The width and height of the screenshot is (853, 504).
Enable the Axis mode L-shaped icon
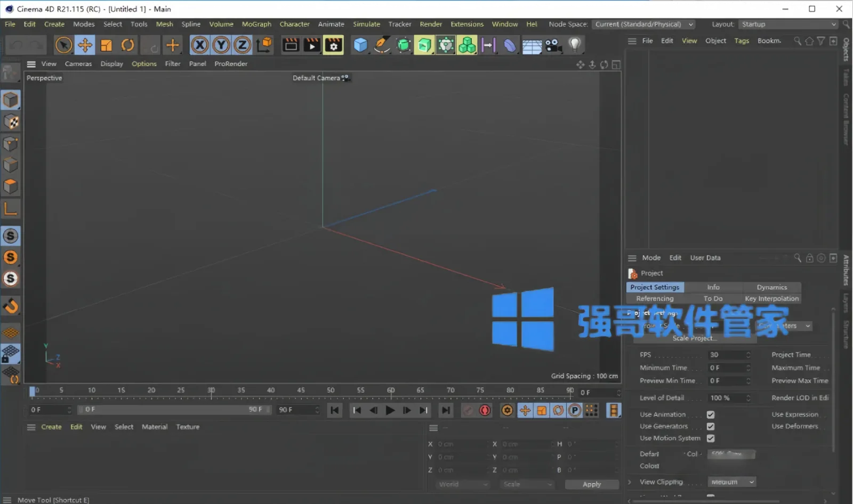(x=11, y=208)
